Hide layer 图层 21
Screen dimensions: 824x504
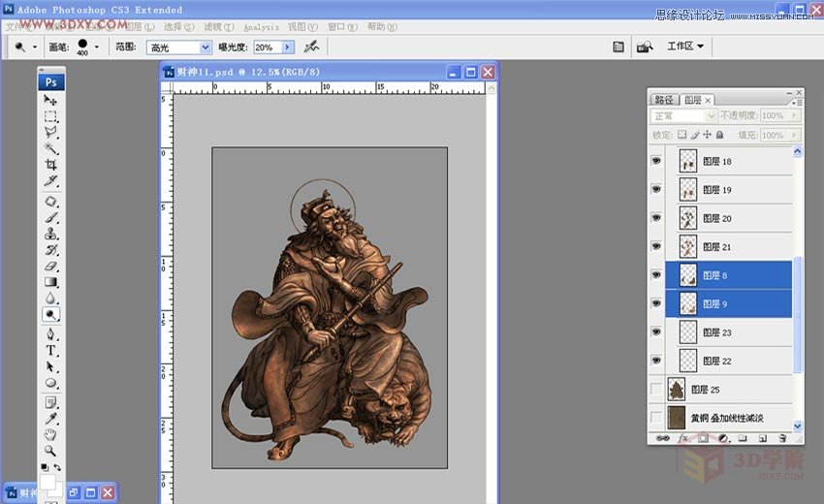pos(656,246)
